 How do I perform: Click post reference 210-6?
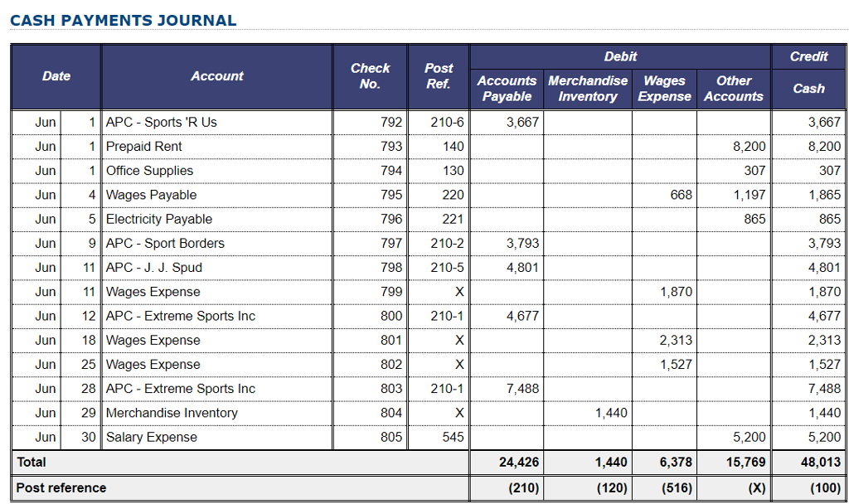click(447, 123)
